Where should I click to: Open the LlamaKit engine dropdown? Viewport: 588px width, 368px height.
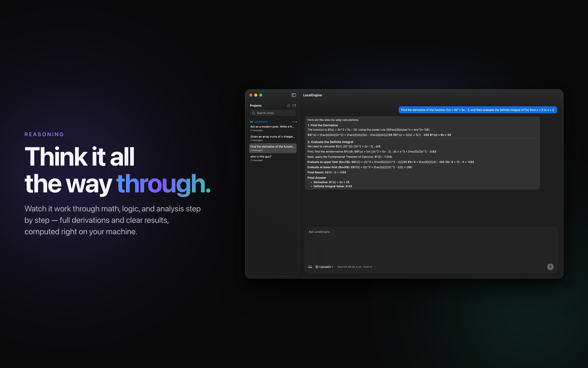(x=324, y=267)
